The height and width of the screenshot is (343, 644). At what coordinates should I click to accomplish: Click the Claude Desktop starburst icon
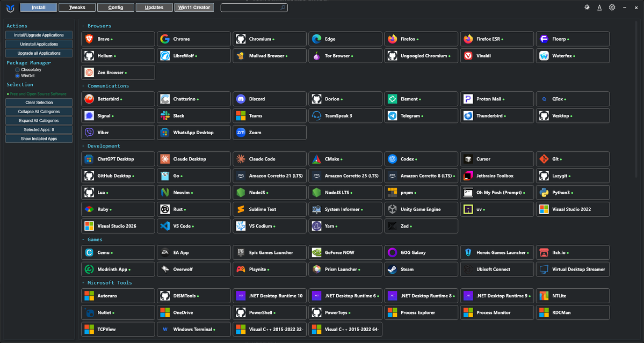(x=165, y=159)
